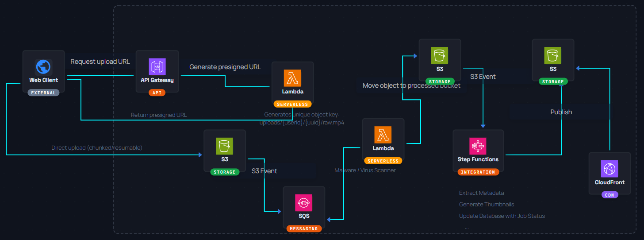Viewport: 644px width, 240px height.
Task: Click the orange API badge under API Gateway
Action: (157, 93)
